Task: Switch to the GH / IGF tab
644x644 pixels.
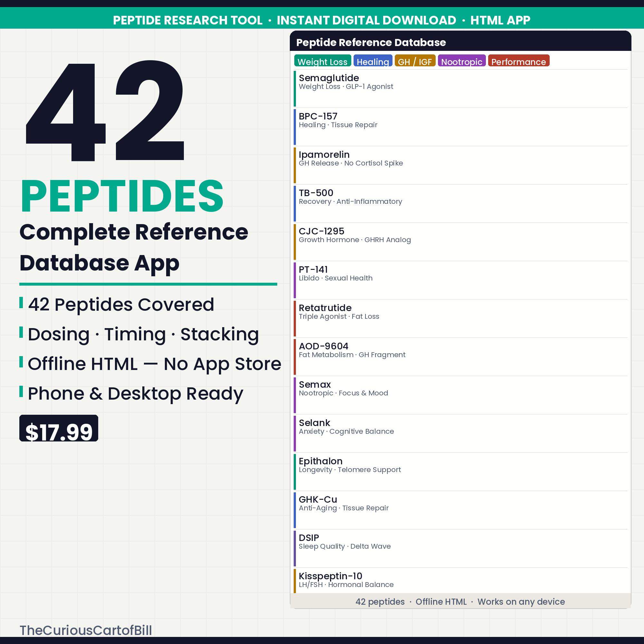Action: click(415, 61)
